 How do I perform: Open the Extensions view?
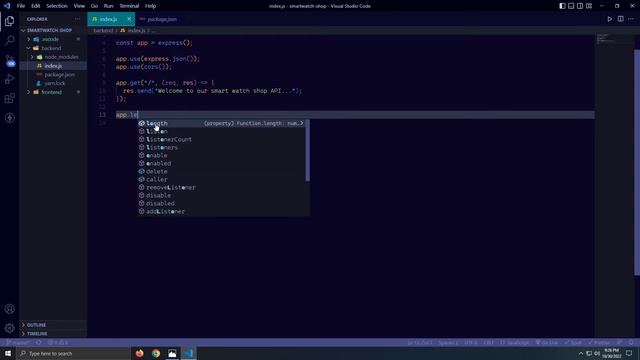9,98
